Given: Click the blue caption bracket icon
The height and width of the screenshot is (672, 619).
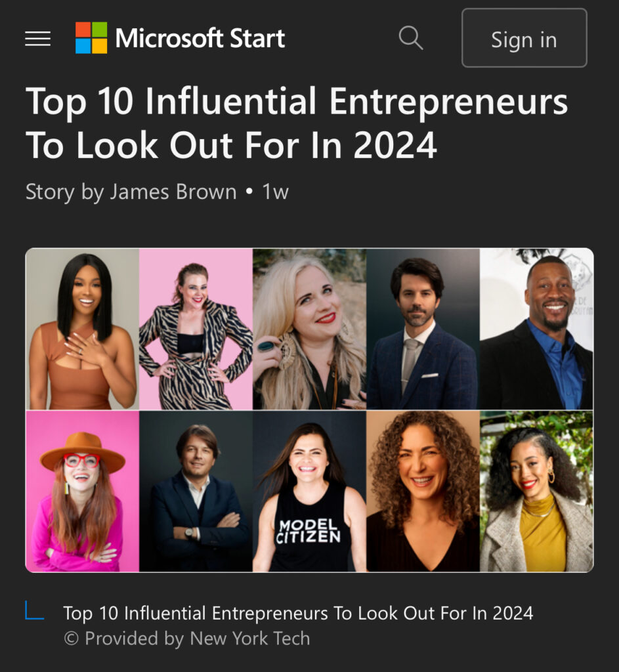Looking at the screenshot, I should click(34, 611).
